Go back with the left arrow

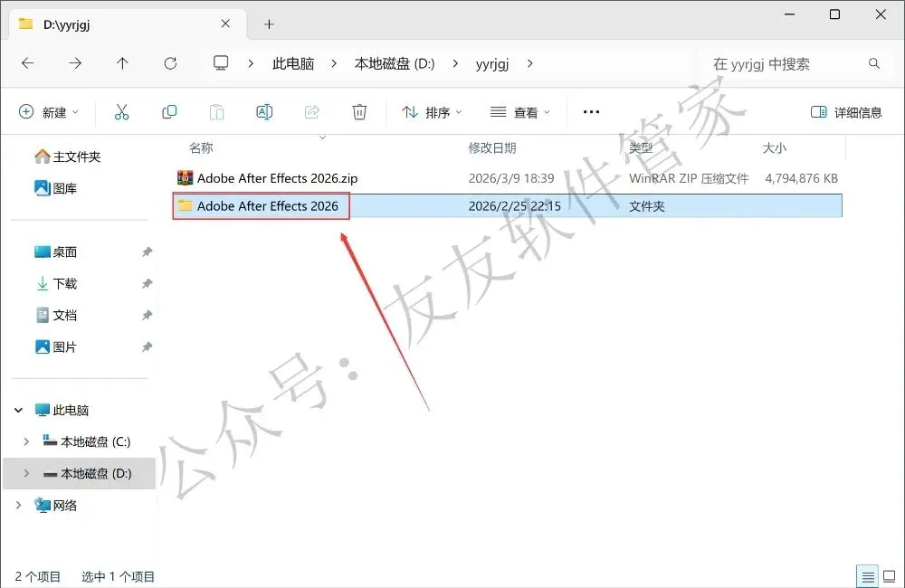click(x=27, y=63)
